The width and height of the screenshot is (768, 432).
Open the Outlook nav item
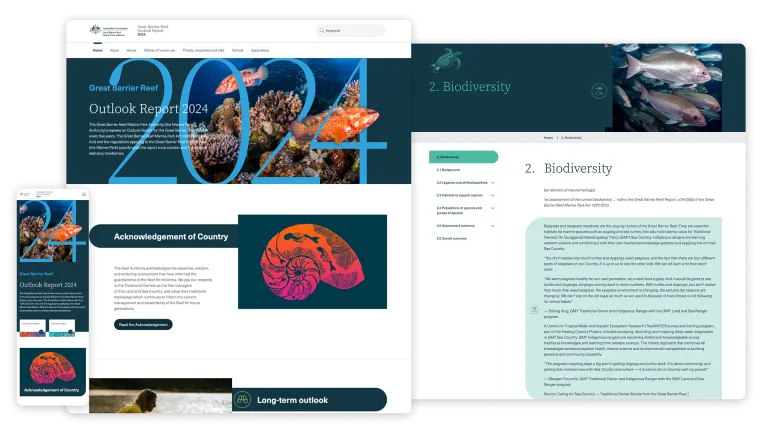tap(238, 50)
